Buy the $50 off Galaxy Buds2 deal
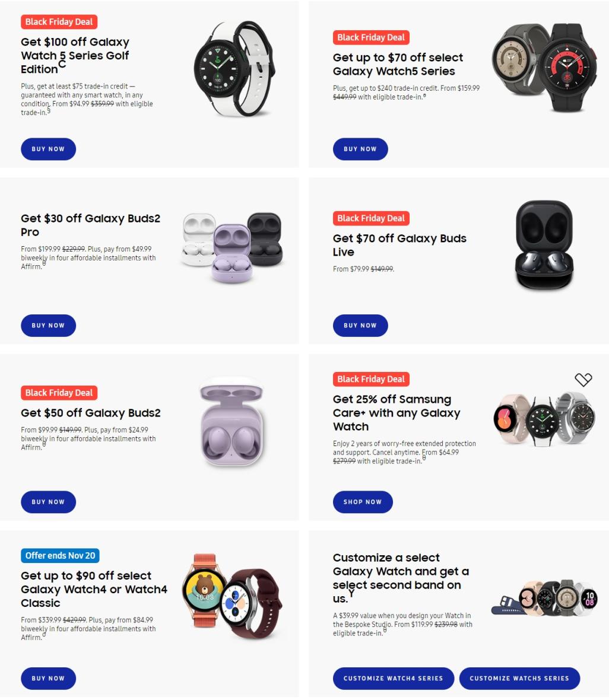 point(48,502)
